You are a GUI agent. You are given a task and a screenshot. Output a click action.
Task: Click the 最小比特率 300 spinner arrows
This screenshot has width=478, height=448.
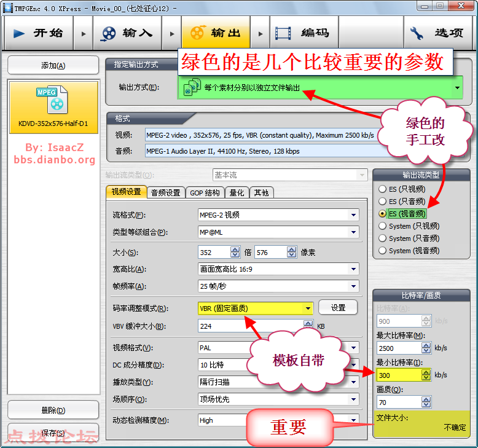pos(426,375)
